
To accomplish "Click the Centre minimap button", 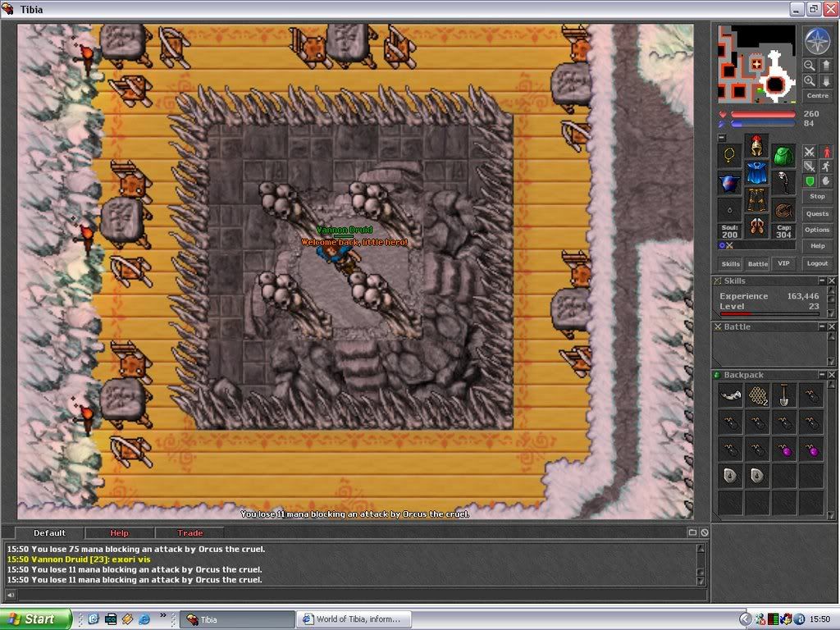I will coord(818,95).
